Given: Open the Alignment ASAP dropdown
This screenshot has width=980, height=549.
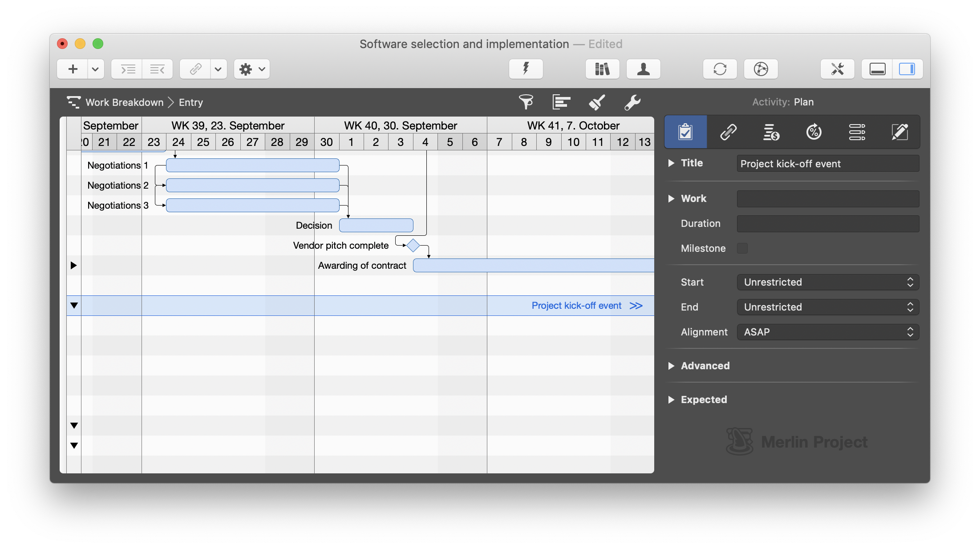Looking at the screenshot, I should pyautogui.click(x=827, y=332).
